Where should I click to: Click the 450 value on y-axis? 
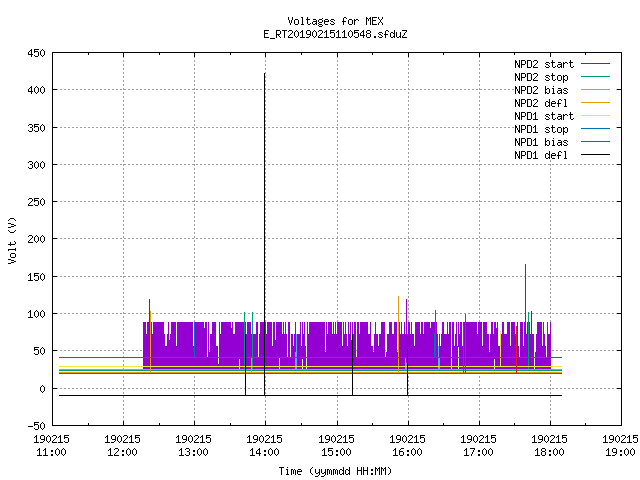tap(36, 53)
